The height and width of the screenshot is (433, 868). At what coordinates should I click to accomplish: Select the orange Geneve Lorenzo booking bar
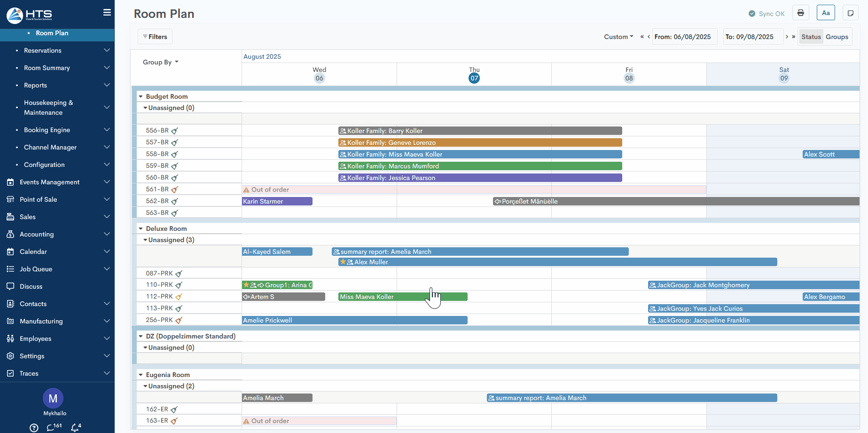(480, 142)
